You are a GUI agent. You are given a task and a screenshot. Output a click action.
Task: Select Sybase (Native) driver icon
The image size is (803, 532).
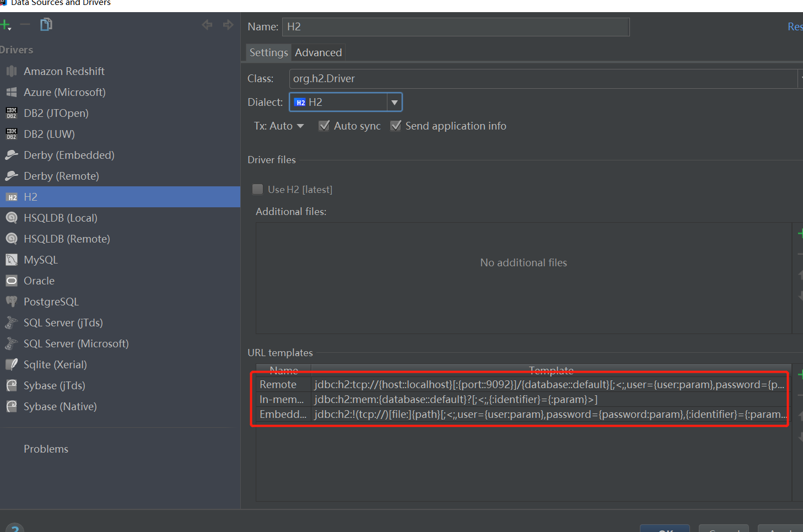coord(12,406)
